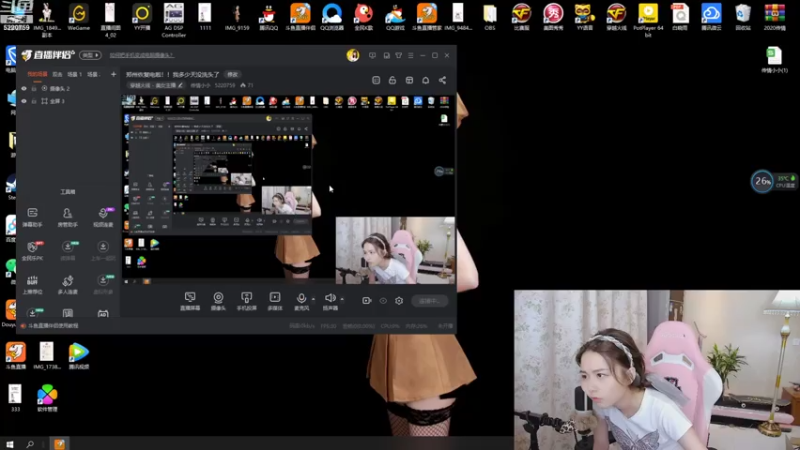Image resolution: width=800 pixels, height=450 pixels.
Task: Toggle the lock icon above the preview
Action: click(392, 80)
